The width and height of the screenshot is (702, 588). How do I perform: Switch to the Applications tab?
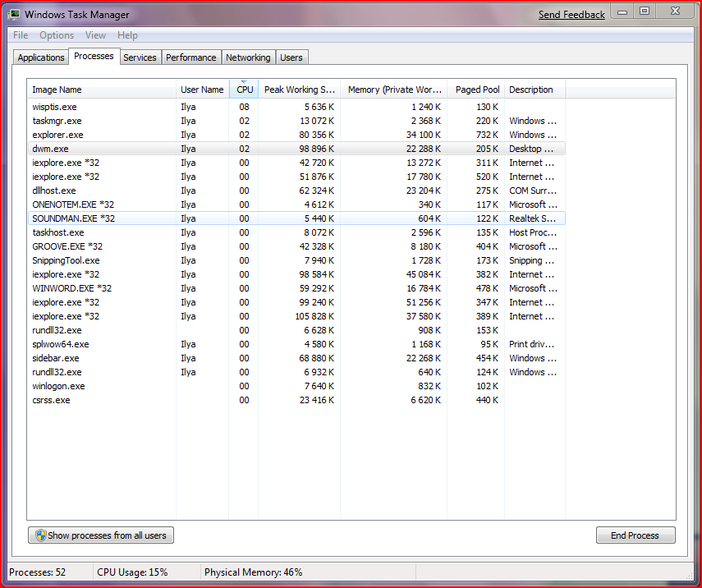[41, 57]
